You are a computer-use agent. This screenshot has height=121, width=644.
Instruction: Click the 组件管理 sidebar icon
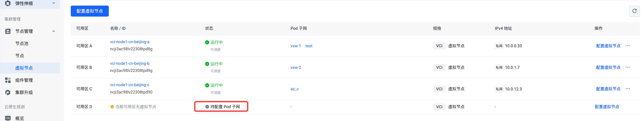point(8,80)
